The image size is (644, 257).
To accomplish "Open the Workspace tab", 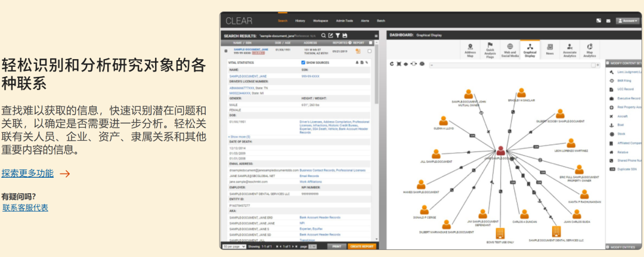I will pyautogui.click(x=320, y=21).
